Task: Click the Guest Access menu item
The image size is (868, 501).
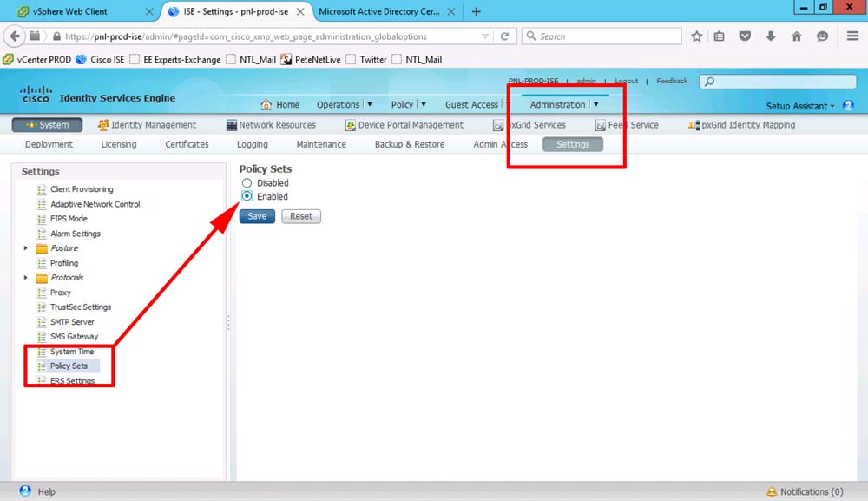Action: pos(471,105)
